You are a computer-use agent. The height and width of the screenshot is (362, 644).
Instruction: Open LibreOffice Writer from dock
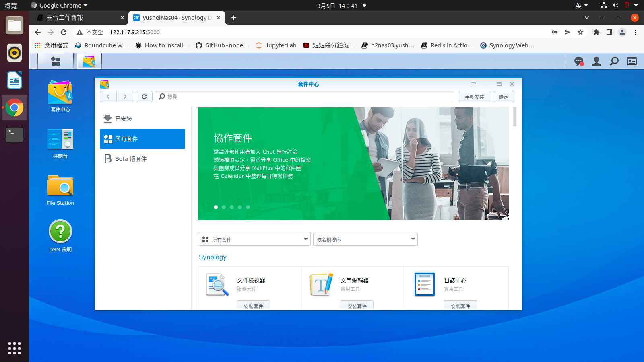(x=14, y=80)
